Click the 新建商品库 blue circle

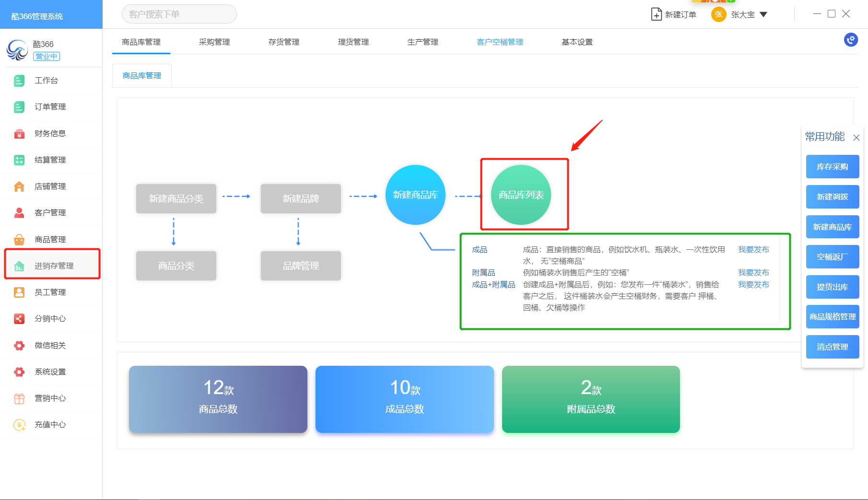point(415,195)
